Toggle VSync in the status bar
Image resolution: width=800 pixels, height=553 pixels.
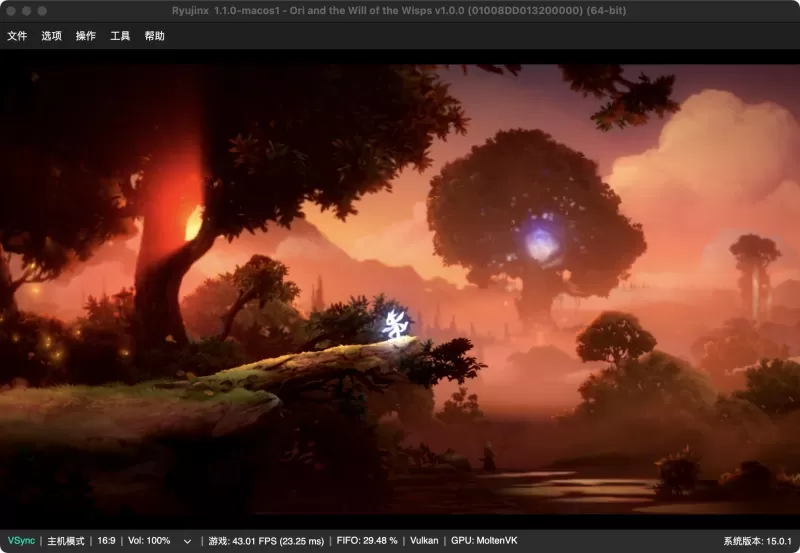point(21,541)
